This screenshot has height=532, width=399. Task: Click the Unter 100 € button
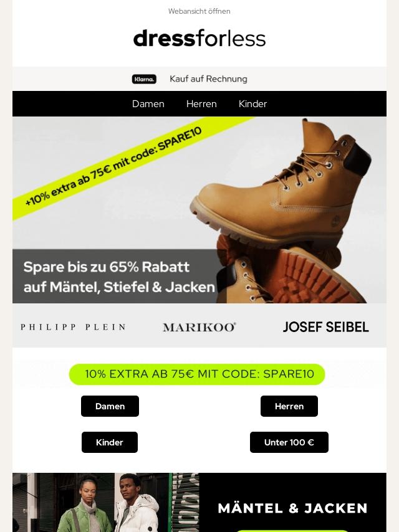pyautogui.click(x=289, y=442)
